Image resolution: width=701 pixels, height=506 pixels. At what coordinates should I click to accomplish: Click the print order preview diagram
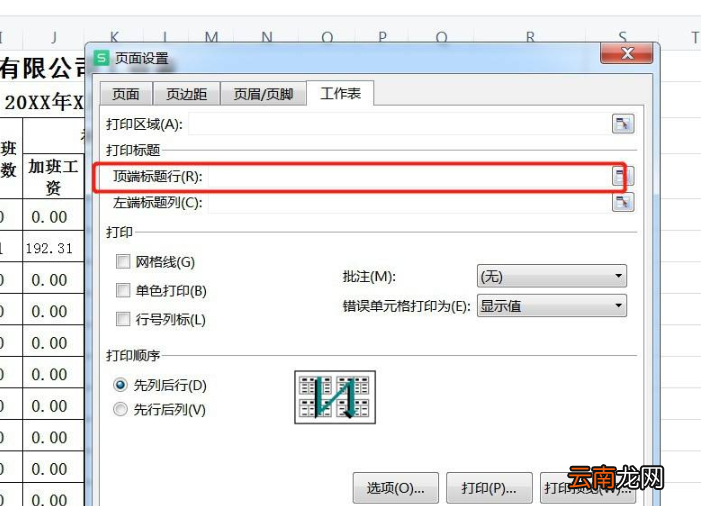tap(335, 397)
